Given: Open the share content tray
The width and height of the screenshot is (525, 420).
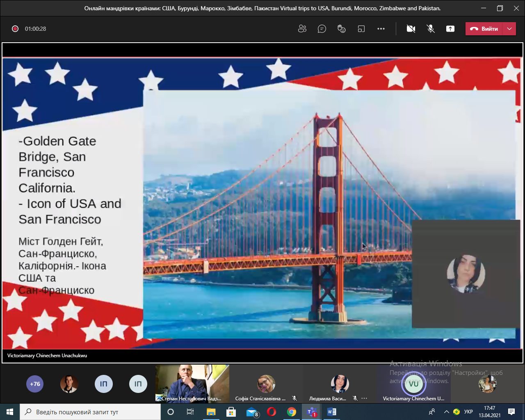Looking at the screenshot, I should 450,29.
